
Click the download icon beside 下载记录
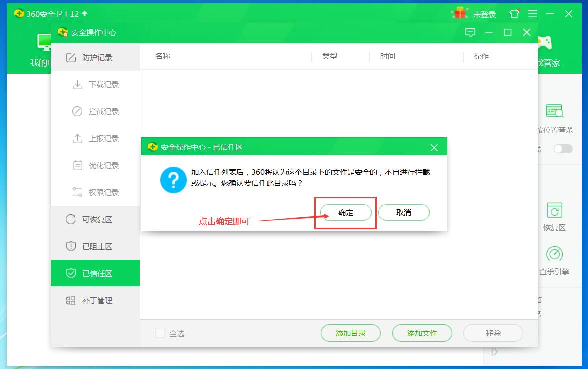[77, 85]
